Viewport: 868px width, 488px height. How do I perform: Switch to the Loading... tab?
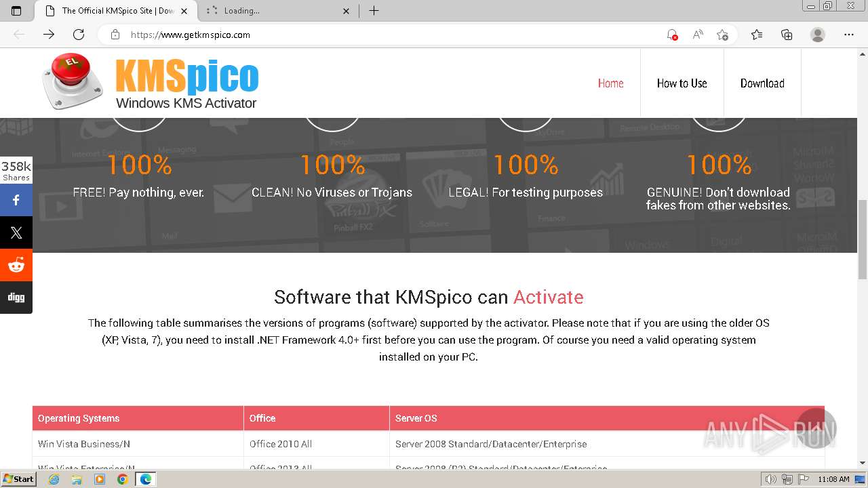pyautogui.click(x=279, y=11)
